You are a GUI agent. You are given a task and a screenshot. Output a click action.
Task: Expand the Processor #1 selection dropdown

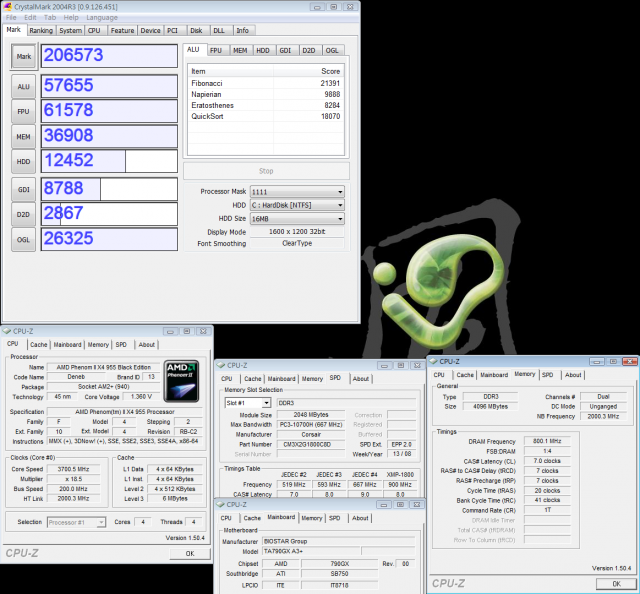tap(101, 523)
